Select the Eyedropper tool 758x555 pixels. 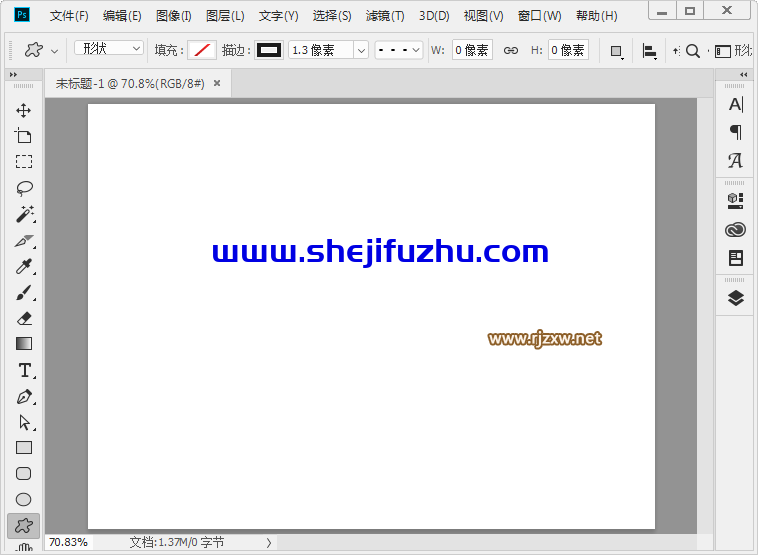click(x=24, y=266)
